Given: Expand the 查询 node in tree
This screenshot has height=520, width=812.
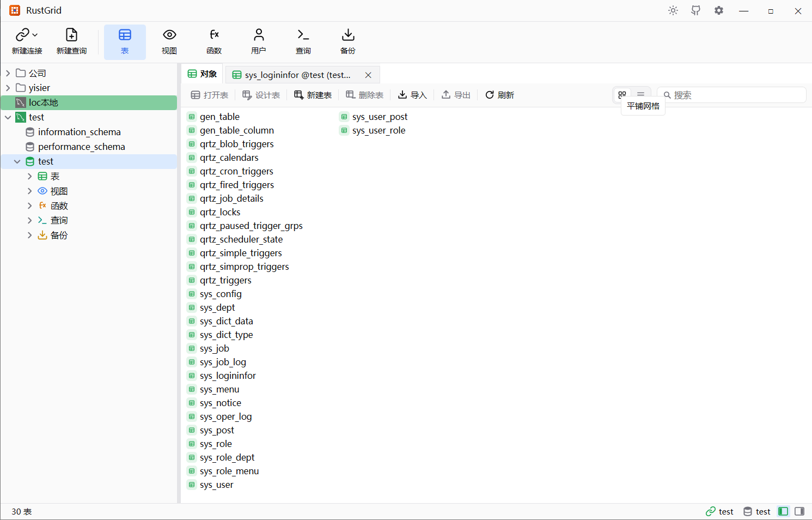Looking at the screenshot, I should point(30,220).
